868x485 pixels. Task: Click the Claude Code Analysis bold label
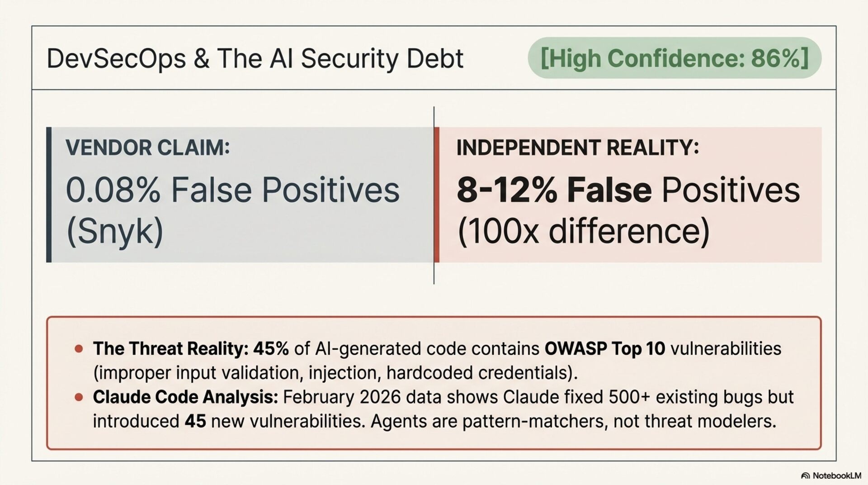pos(185,397)
